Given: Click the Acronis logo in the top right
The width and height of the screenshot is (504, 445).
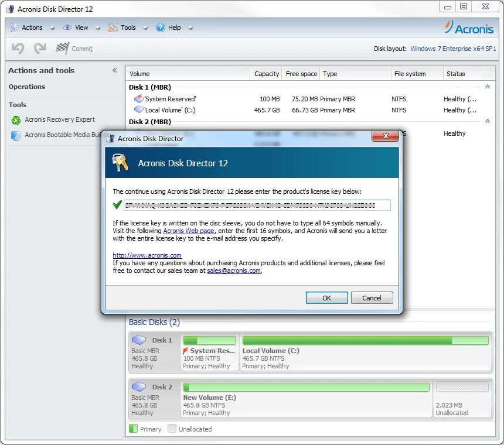Looking at the screenshot, I should point(469,28).
